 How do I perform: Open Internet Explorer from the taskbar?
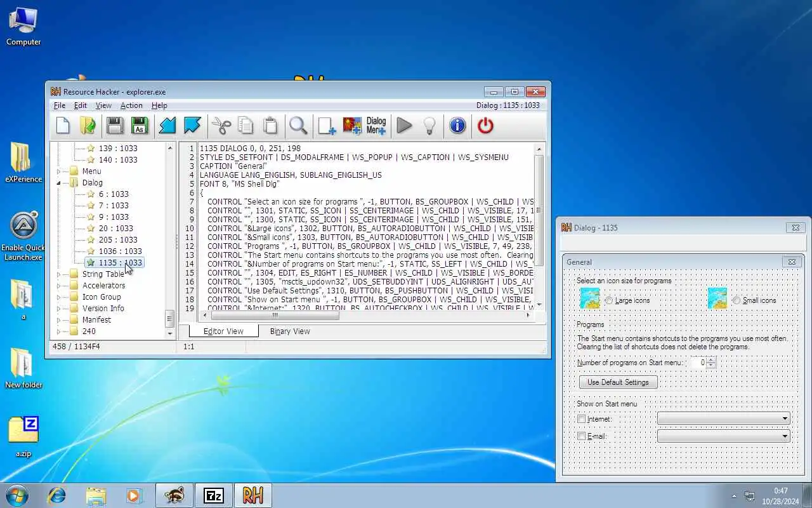(x=57, y=495)
